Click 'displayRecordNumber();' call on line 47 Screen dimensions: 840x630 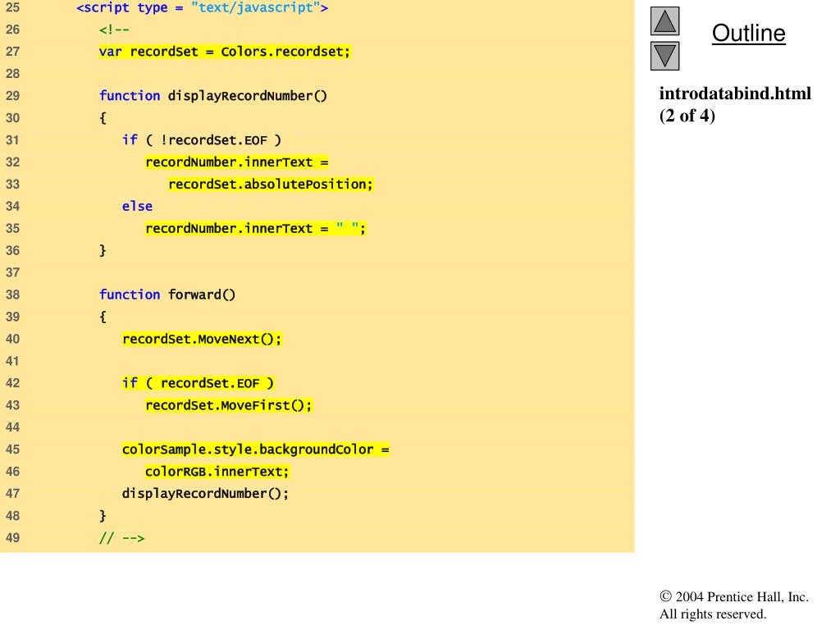(x=205, y=493)
